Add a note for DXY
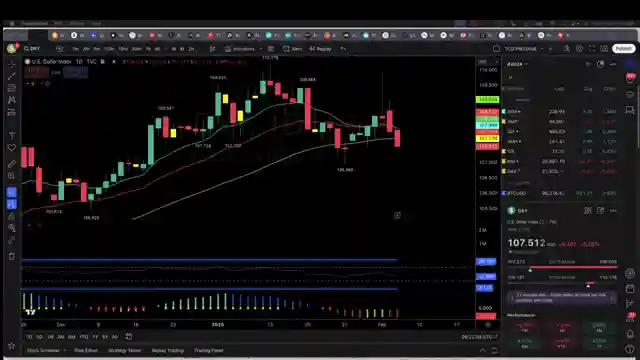This screenshot has height=360, width=640. 600,211
